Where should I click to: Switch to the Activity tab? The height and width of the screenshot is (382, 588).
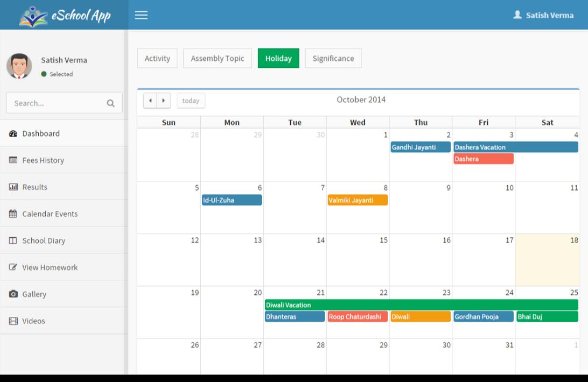pyautogui.click(x=157, y=58)
